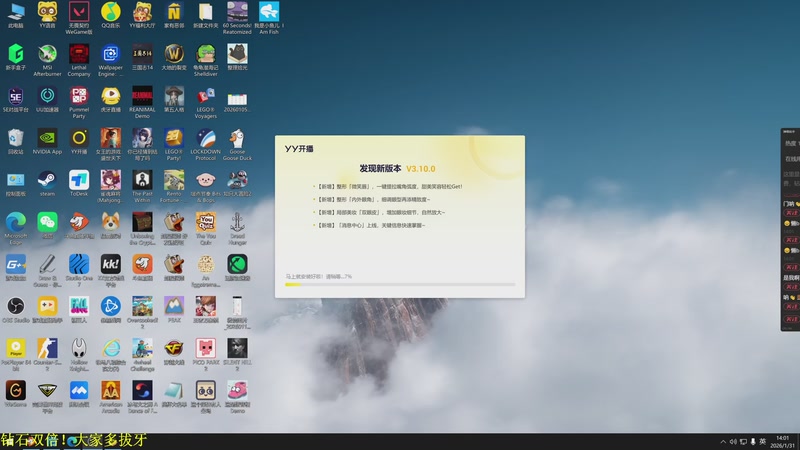Click the taskbar microphone icon
The height and width of the screenshot is (450, 800).
tap(753, 442)
